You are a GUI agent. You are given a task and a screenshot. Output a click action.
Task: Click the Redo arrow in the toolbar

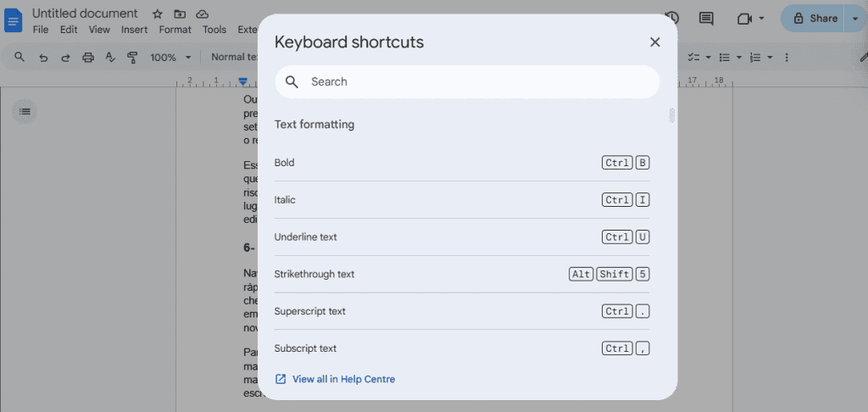coord(65,58)
